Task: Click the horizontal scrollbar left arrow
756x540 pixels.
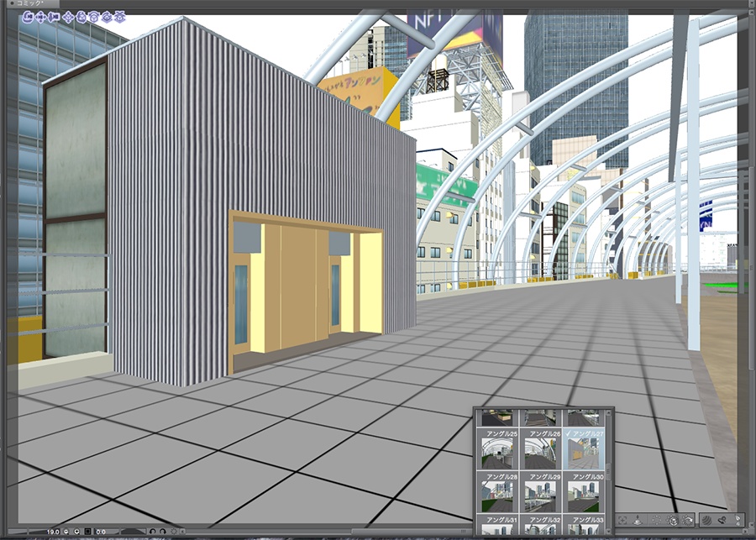Action: 182,532
